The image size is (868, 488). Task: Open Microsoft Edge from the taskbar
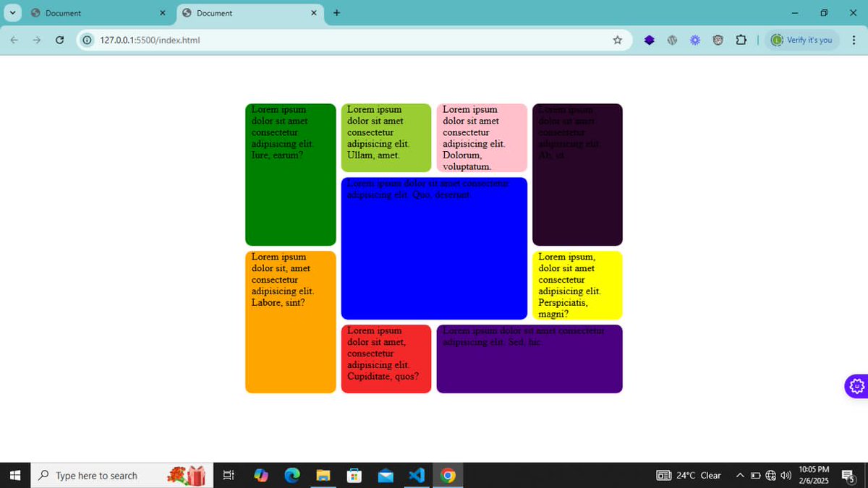click(292, 475)
